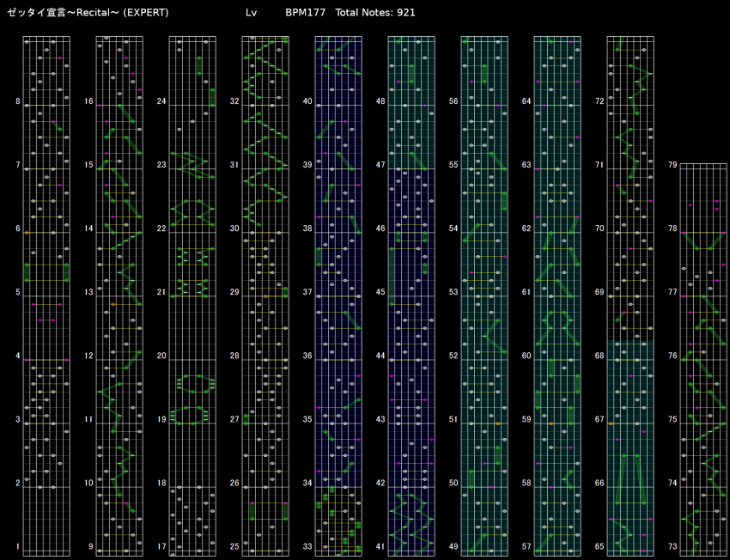
Task: Jump to measure 33 marker
Action: pos(307,547)
